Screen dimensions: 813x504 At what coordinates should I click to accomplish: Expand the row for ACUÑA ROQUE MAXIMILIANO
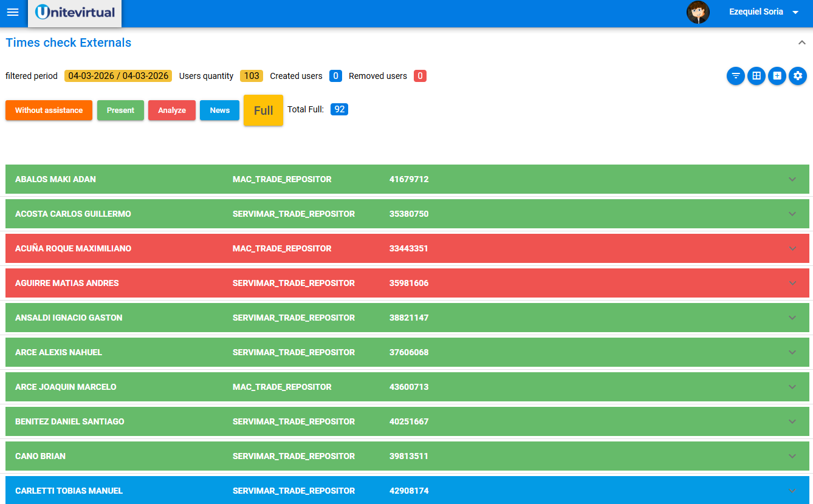click(792, 248)
